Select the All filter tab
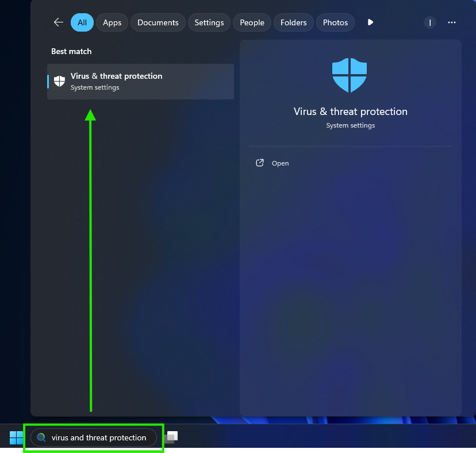476x453 pixels. pyautogui.click(x=82, y=22)
